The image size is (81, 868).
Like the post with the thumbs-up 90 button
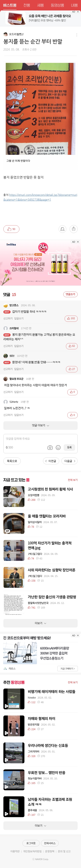[x=11, y=229]
